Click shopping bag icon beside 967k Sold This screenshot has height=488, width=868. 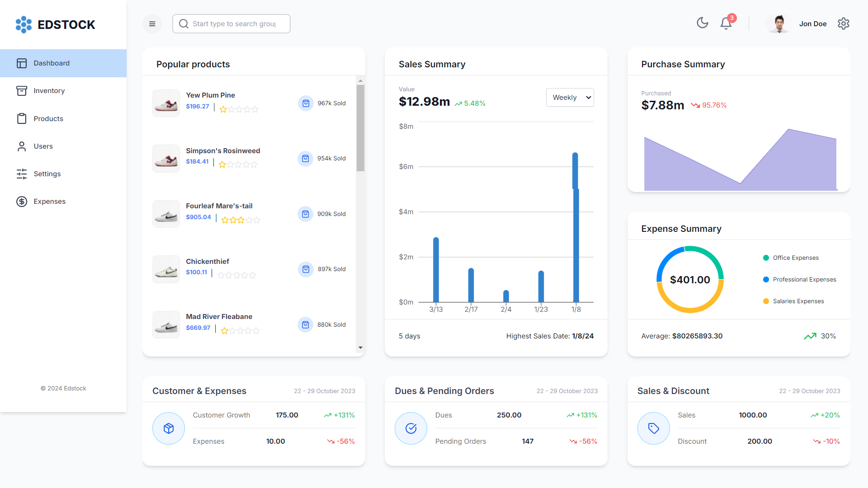(x=306, y=103)
